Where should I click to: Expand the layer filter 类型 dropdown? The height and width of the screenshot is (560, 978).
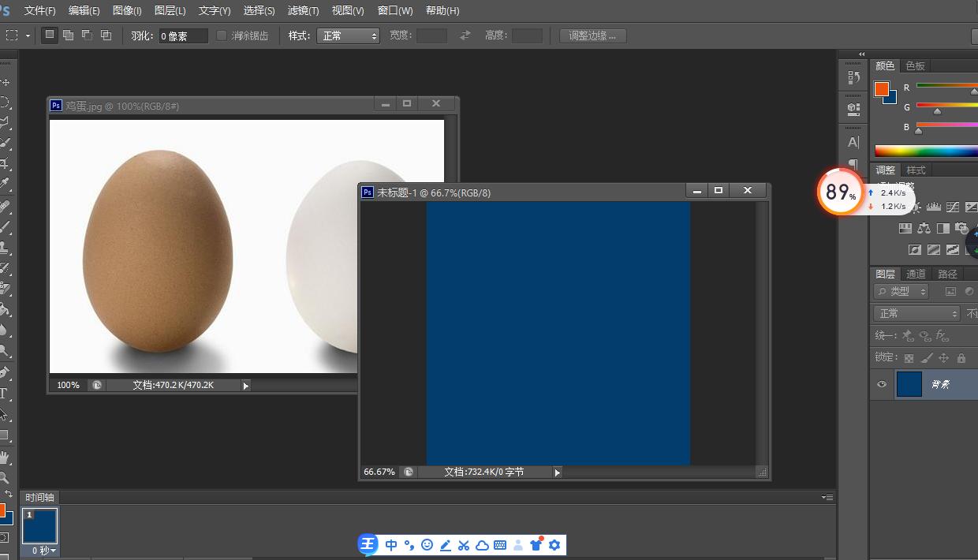[902, 291]
